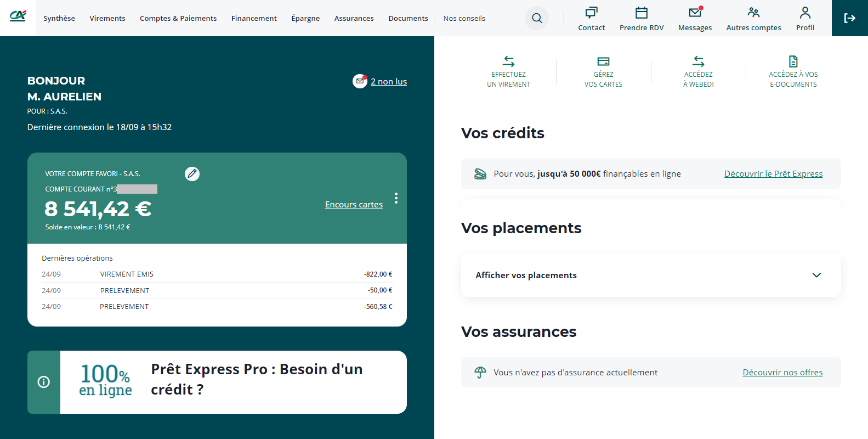Screen dimensions: 868x439
Task: Open three-dot menu on account card
Action: [x=396, y=198]
